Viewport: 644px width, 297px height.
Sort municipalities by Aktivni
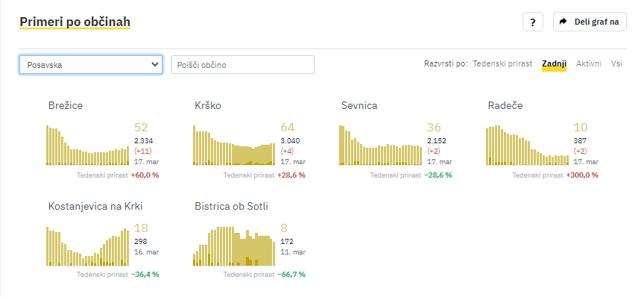pos(589,63)
